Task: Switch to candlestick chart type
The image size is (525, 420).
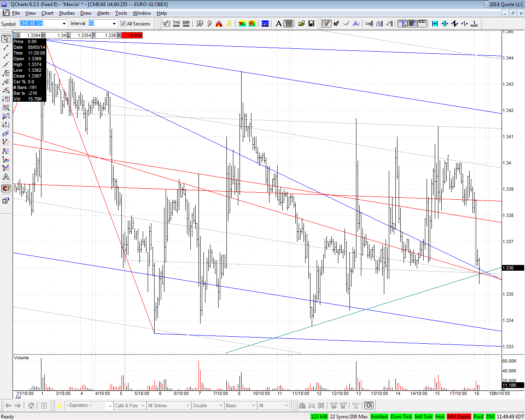Action: (x=336, y=24)
